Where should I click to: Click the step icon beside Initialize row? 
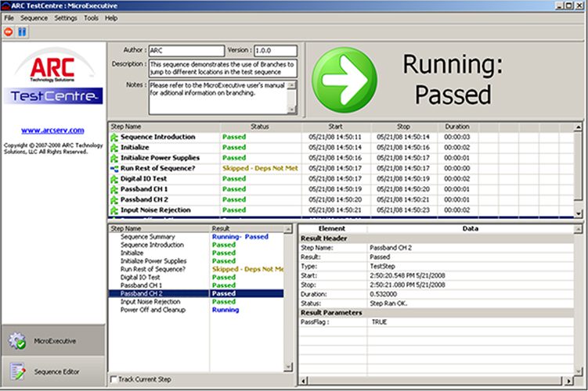(114, 148)
